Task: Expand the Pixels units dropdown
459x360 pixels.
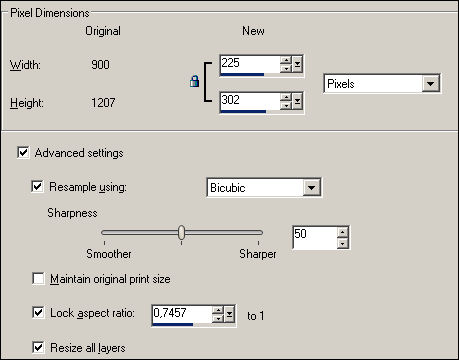Action: (430, 83)
